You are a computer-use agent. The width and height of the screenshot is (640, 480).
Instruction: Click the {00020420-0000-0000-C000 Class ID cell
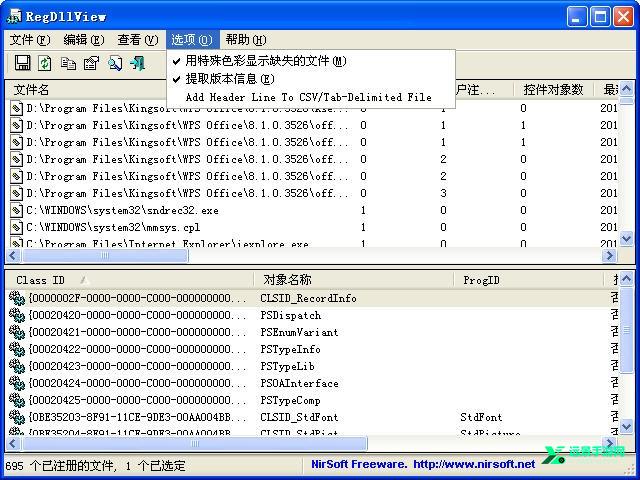(x=137, y=315)
